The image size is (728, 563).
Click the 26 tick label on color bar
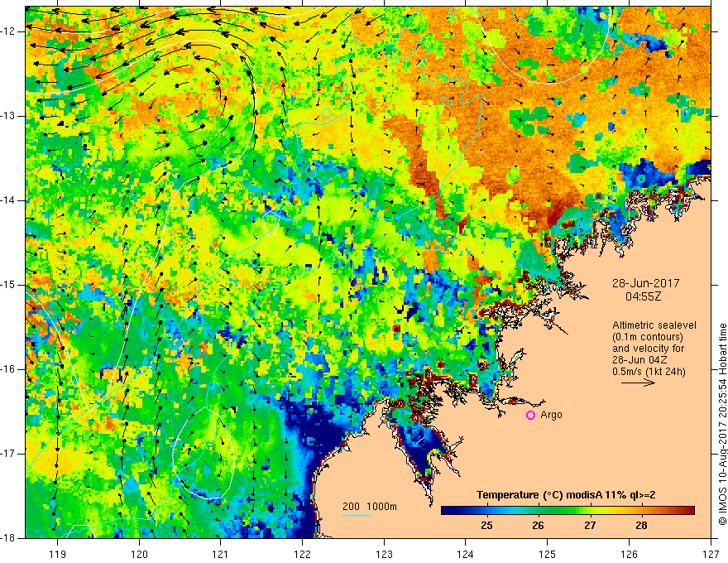point(538,526)
